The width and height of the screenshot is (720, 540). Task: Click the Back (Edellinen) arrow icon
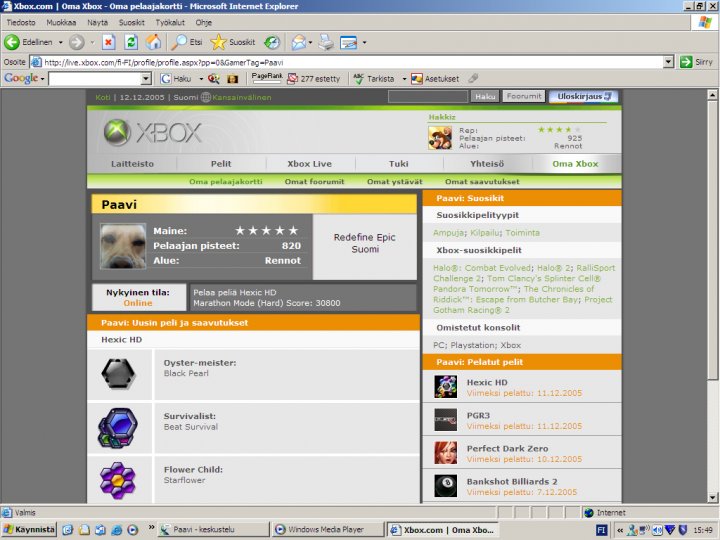12,42
